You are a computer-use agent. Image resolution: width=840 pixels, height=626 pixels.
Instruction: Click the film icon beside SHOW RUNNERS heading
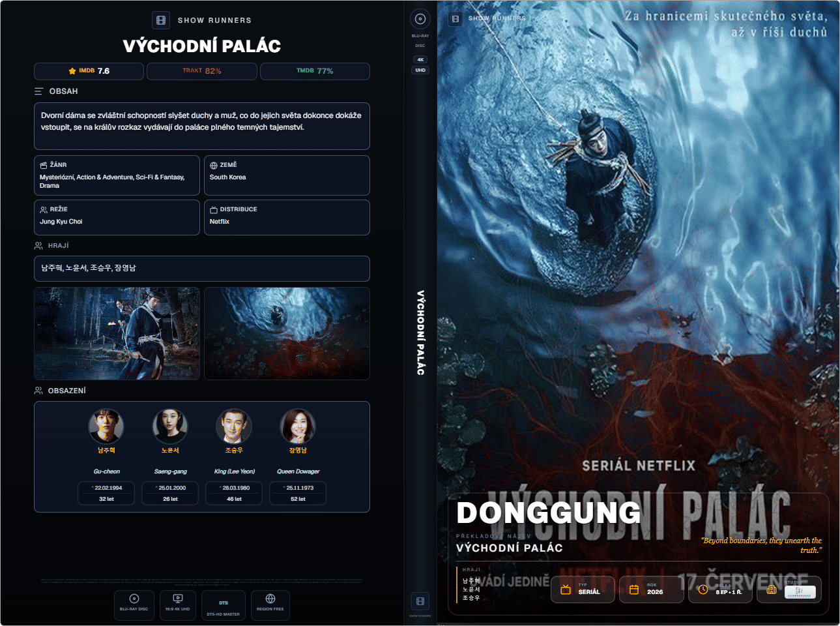coord(161,20)
